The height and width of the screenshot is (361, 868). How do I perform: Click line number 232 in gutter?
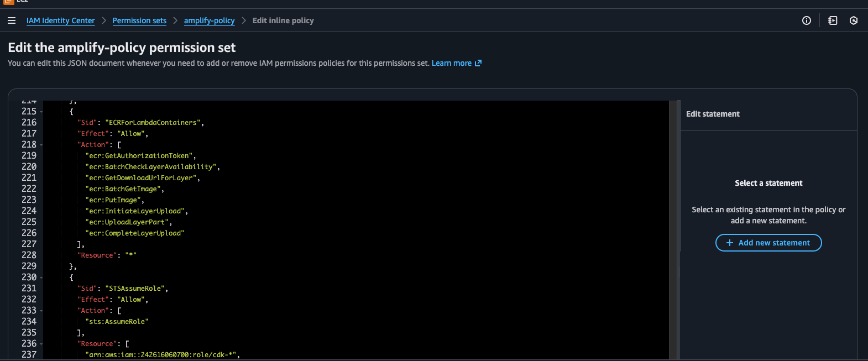click(x=29, y=300)
